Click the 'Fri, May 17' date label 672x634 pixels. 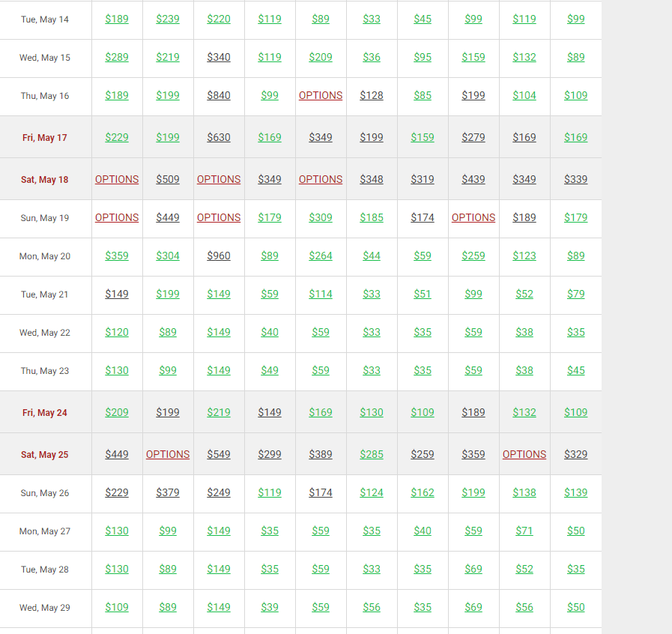44,138
